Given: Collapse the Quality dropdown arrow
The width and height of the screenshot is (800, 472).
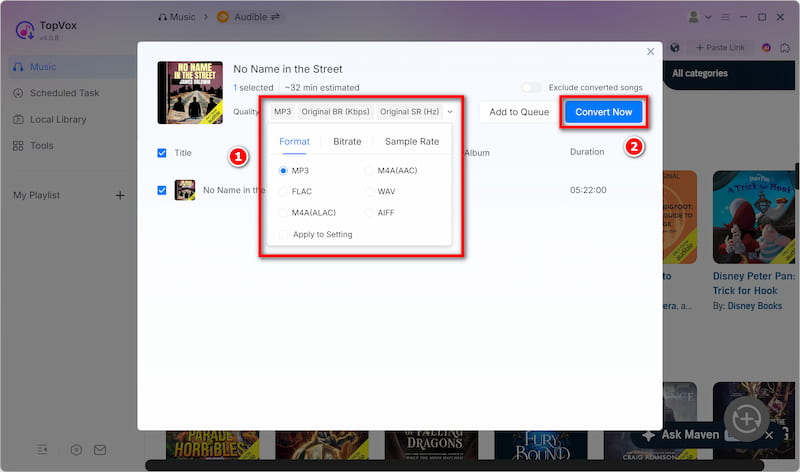Looking at the screenshot, I should [450, 112].
